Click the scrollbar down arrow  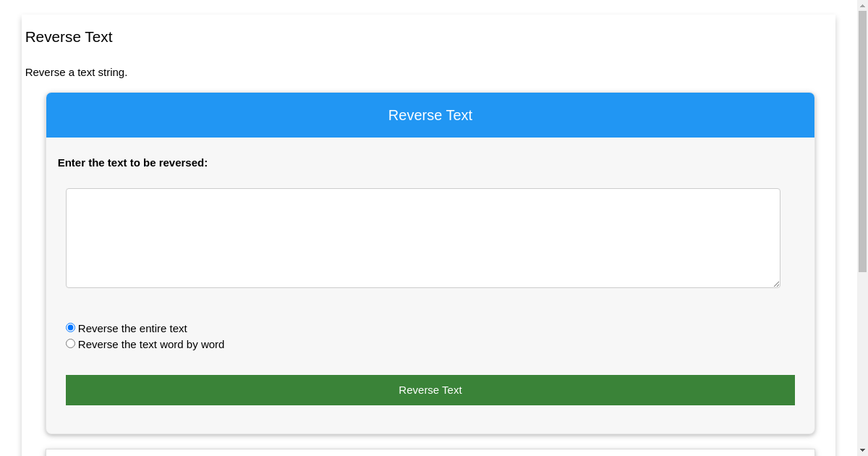coord(861,450)
